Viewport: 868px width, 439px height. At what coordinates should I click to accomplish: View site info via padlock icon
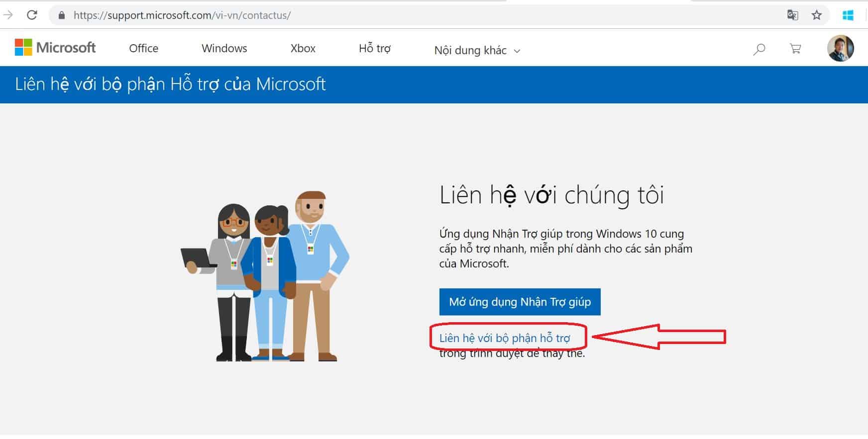62,15
